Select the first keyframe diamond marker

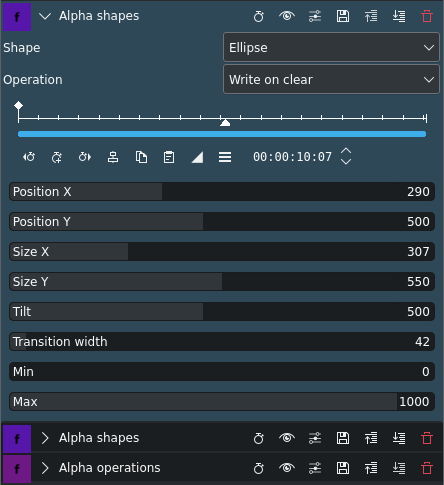click(18, 106)
